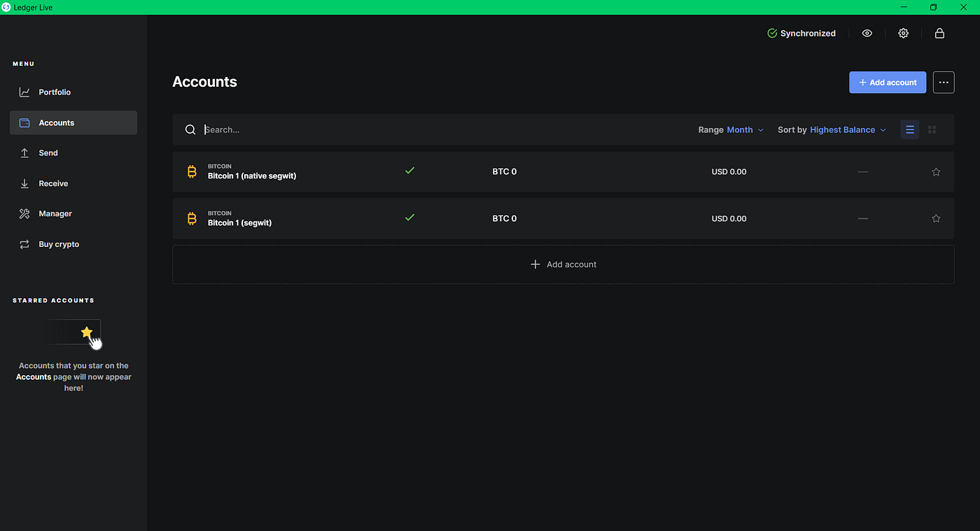Click the STARRED ACCOUNTS section label

point(53,301)
